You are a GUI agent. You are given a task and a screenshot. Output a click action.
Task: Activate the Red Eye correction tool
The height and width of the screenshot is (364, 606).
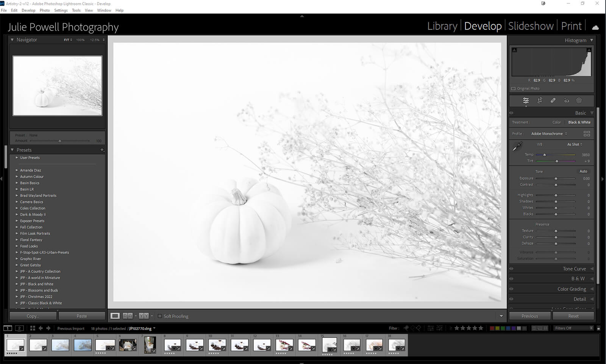click(x=567, y=100)
